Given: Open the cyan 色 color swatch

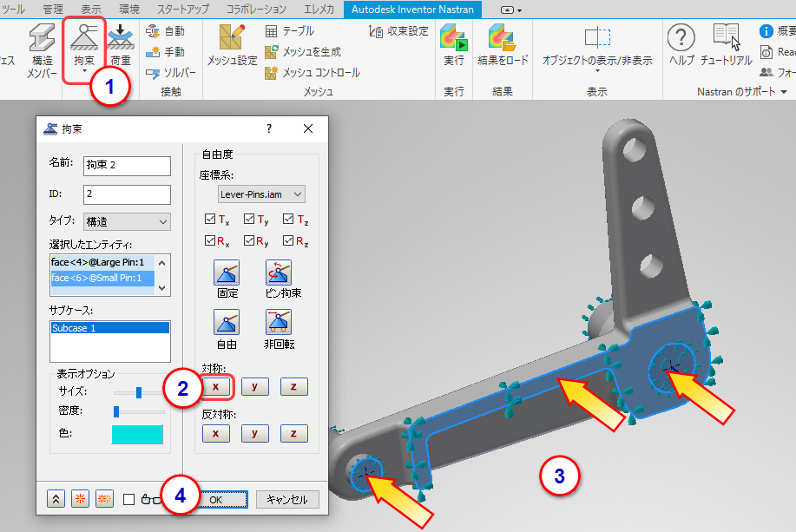Looking at the screenshot, I should click(x=137, y=434).
